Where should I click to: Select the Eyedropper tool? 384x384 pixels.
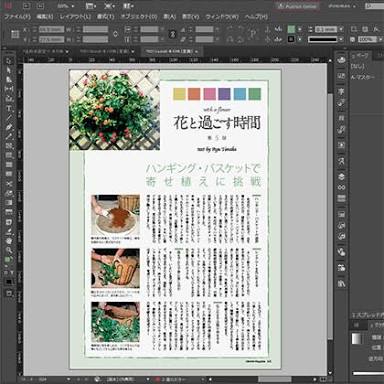click(9, 231)
